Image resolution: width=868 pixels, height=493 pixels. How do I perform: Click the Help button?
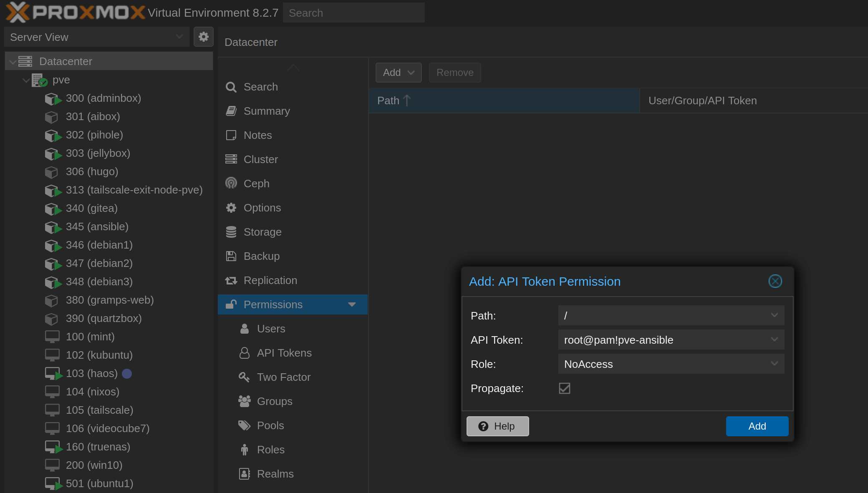[497, 426]
